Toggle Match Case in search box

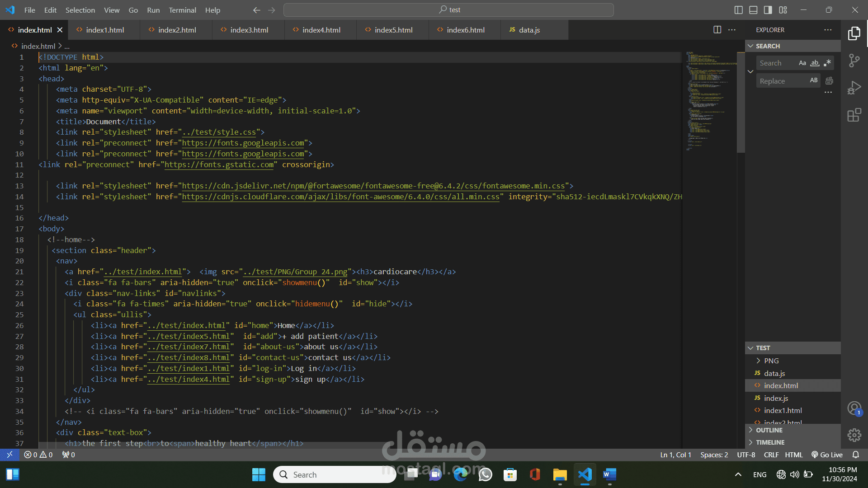[x=802, y=63]
